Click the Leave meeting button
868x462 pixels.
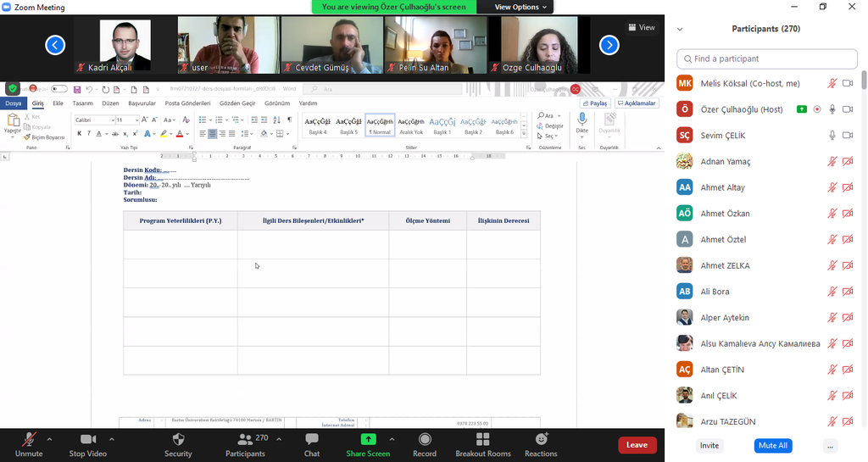[x=637, y=445]
